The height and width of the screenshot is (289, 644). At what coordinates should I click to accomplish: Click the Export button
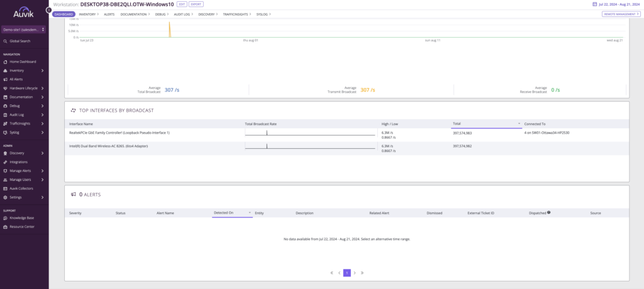pyautogui.click(x=196, y=4)
